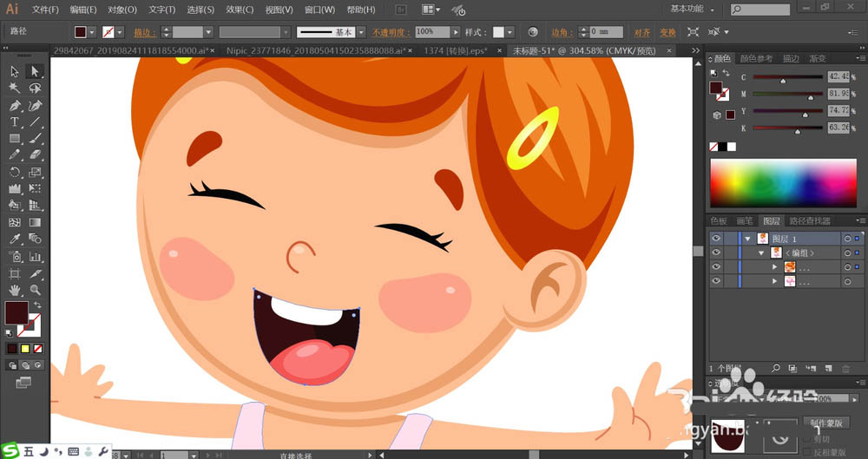The height and width of the screenshot is (459, 868).
Task: Set color to None in toolbox bottom row
Action: [38, 349]
